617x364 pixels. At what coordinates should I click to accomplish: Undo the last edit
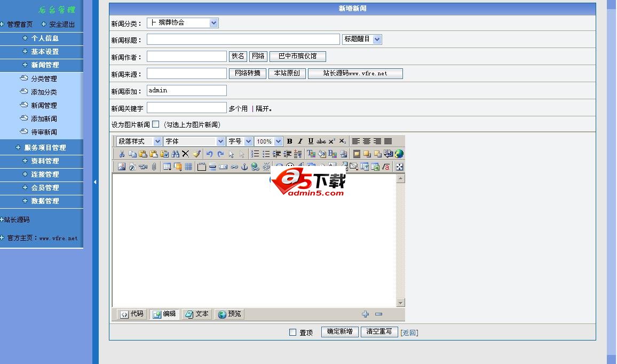209,154
